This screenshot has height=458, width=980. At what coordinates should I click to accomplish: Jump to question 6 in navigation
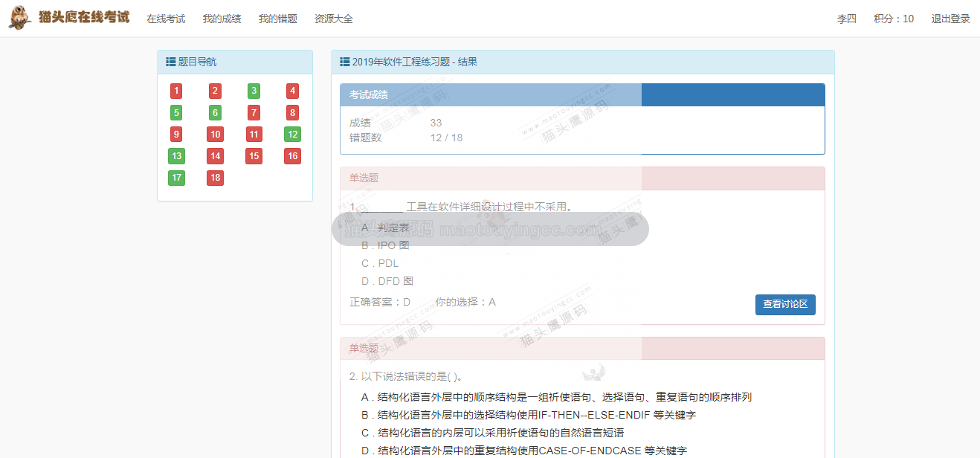pyautogui.click(x=215, y=113)
